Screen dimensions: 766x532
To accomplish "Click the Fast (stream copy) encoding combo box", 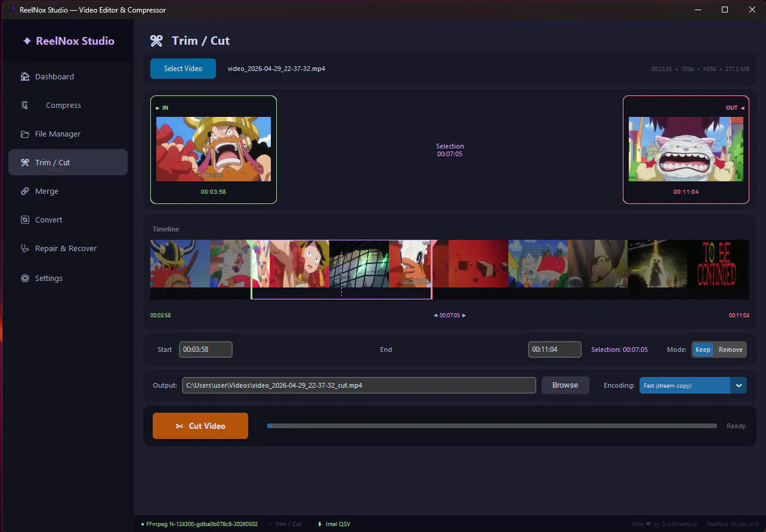I will tap(693, 385).
